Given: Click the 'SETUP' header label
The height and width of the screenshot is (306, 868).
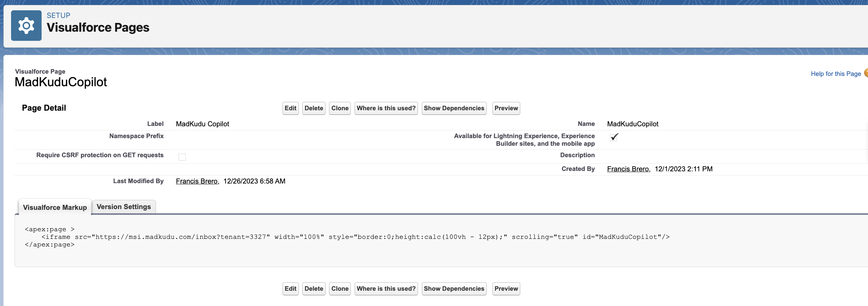Looking at the screenshot, I should pyautogui.click(x=58, y=15).
